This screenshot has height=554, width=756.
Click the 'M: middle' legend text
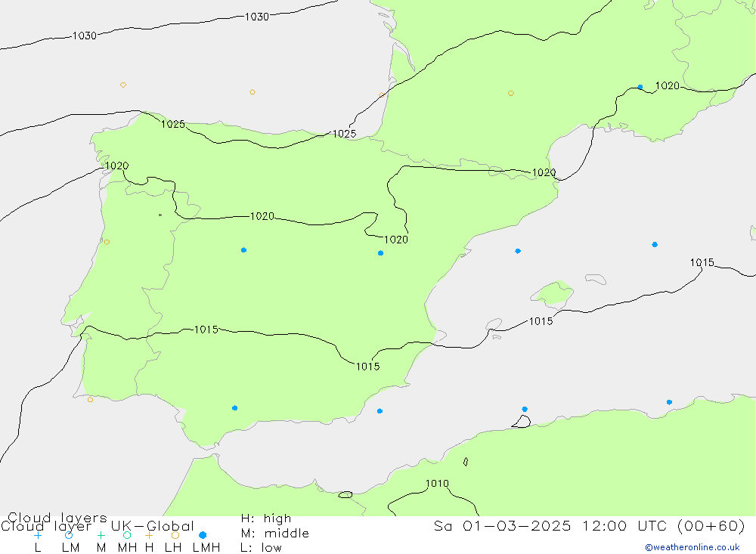[x=275, y=534]
